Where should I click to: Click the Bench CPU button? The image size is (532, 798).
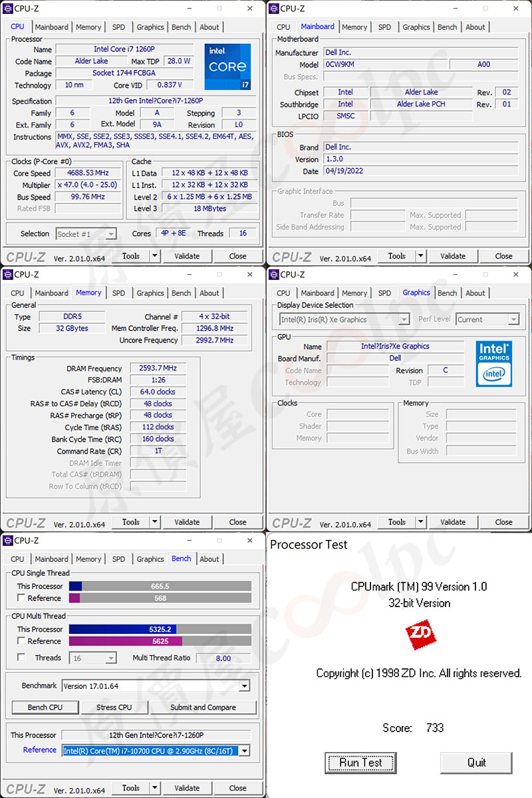coord(46,708)
